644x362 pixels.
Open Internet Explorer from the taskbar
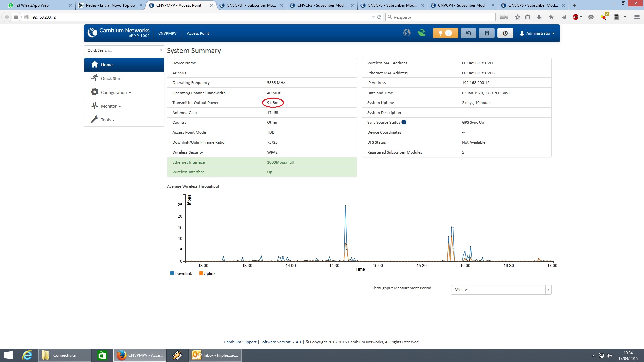(27, 355)
